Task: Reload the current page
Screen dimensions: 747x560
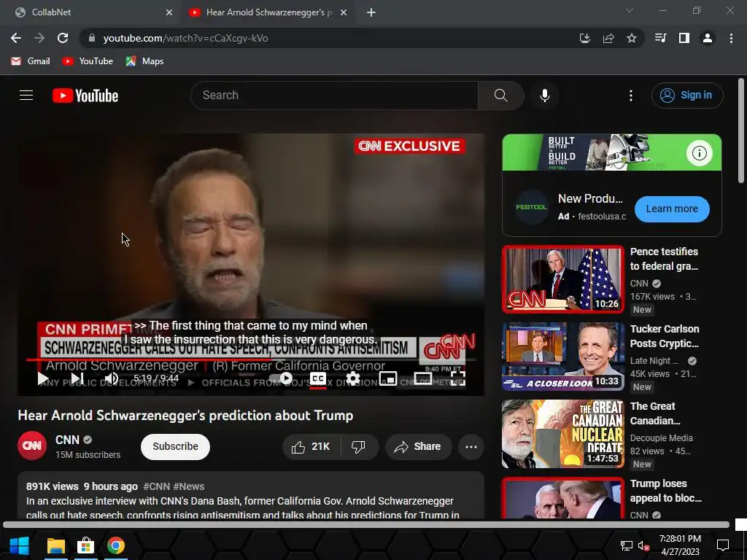Action: pos(63,38)
